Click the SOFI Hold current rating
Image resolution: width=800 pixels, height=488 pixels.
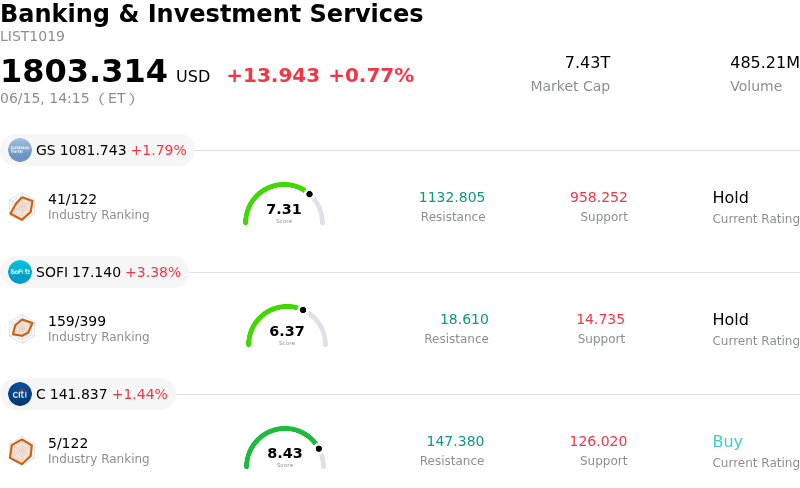[731, 319]
